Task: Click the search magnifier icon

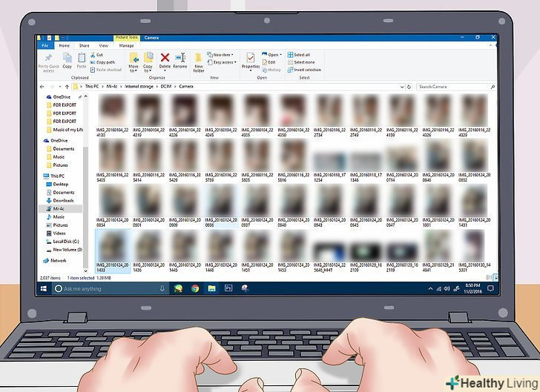Action: click(493, 87)
